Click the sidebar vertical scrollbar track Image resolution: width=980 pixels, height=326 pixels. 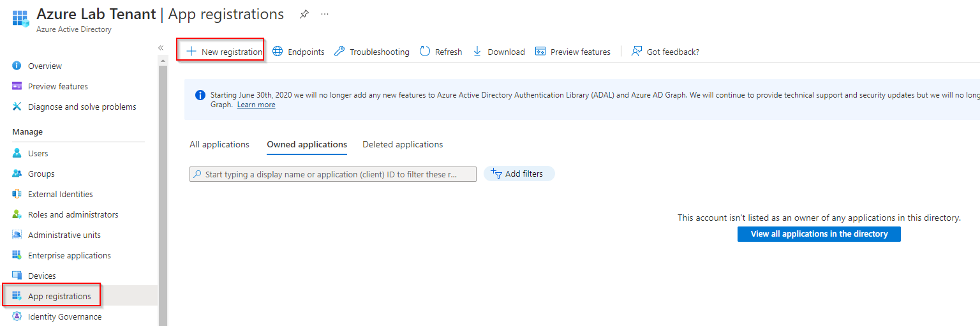pos(163,195)
